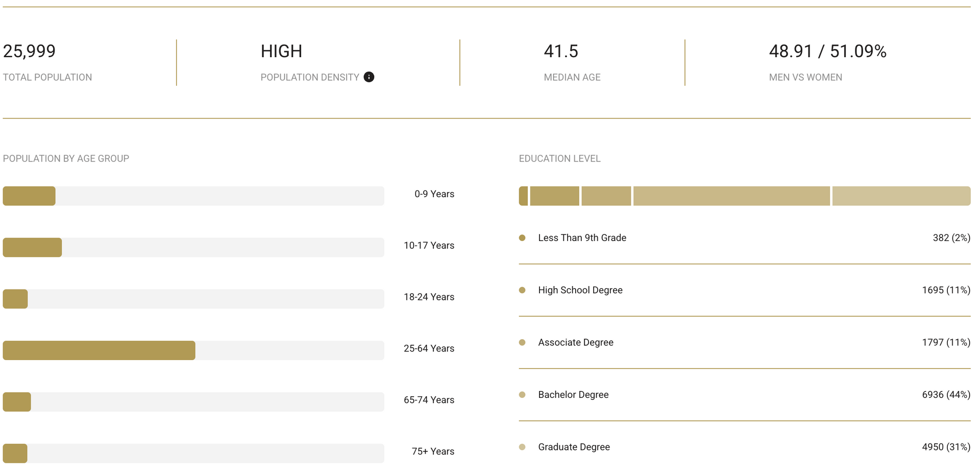980x474 pixels.
Task: Click the Less Than 9th Grade bullet dot
Action: 522,238
